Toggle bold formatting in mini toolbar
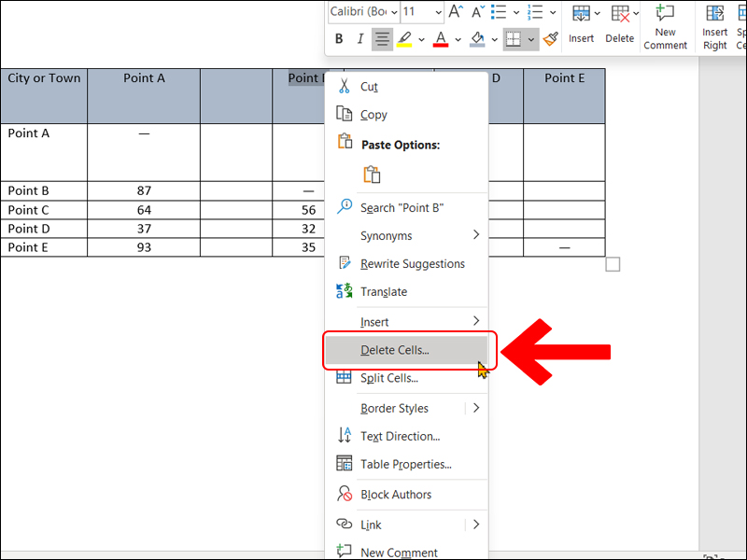Viewport: 747px width, 560px height. [339, 39]
